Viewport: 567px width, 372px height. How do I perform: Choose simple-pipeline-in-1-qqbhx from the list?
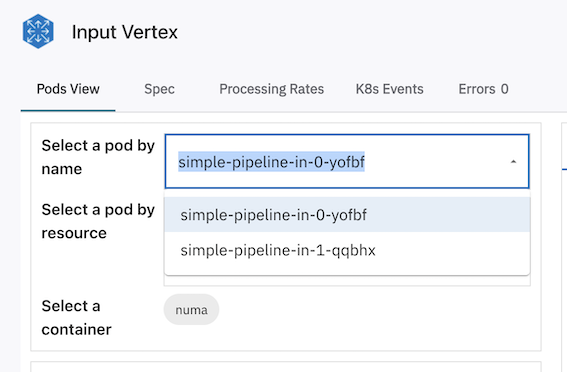pos(347,250)
